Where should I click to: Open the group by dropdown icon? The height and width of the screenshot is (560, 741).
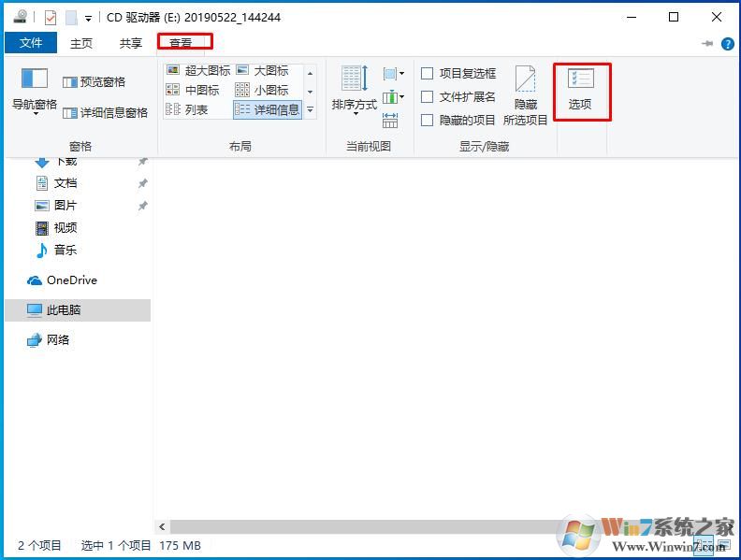pos(393,74)
